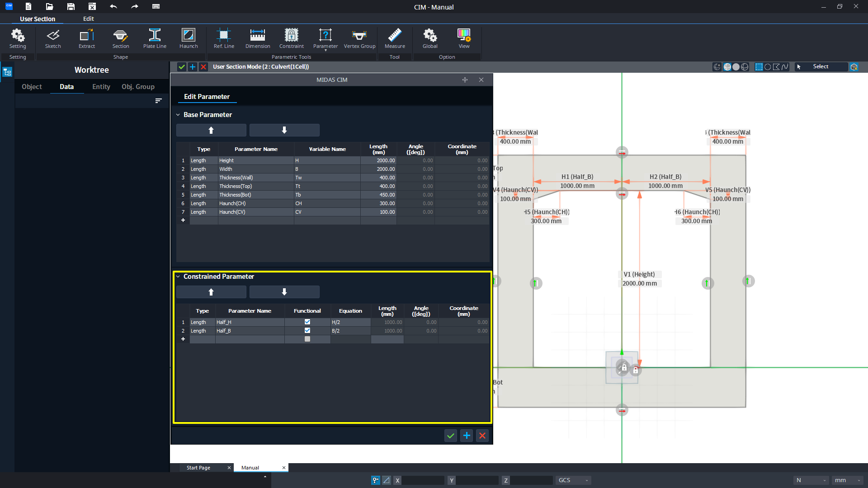Cancel User Section Mode with red X
This screenshot has height=488, width=868.
203,67
